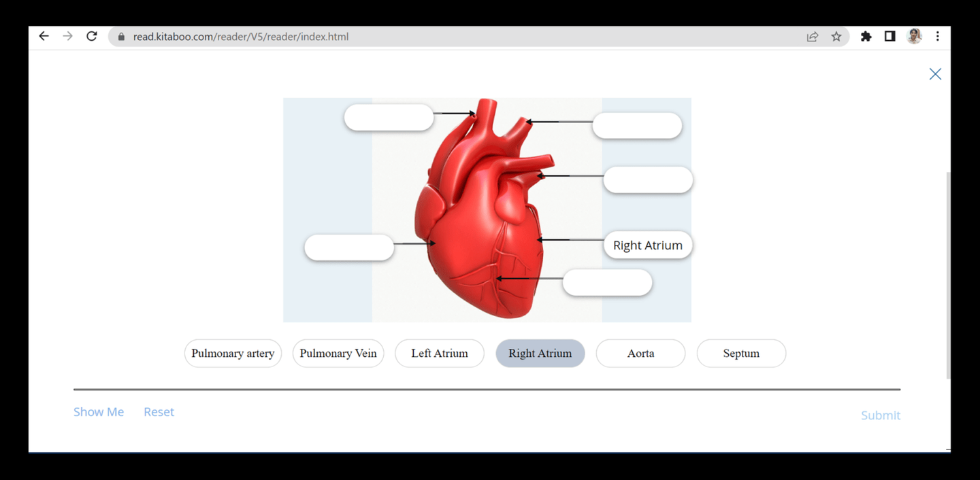This screenshot has width=980, height=480.
Task: Click the empty top-left label box
Action: click(389, 118)
